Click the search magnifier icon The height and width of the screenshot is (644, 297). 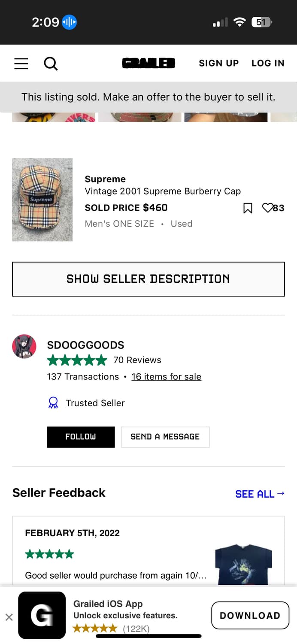point(51,63)
